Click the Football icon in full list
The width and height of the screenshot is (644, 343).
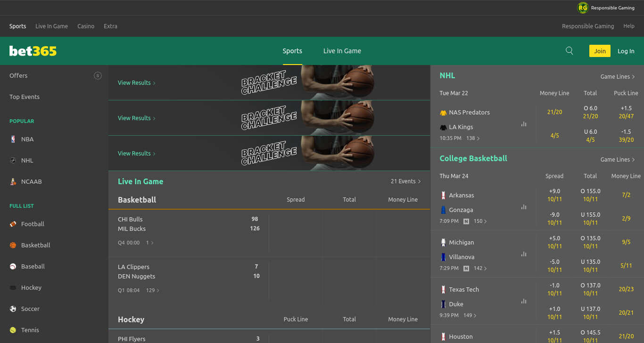point(13,224)
